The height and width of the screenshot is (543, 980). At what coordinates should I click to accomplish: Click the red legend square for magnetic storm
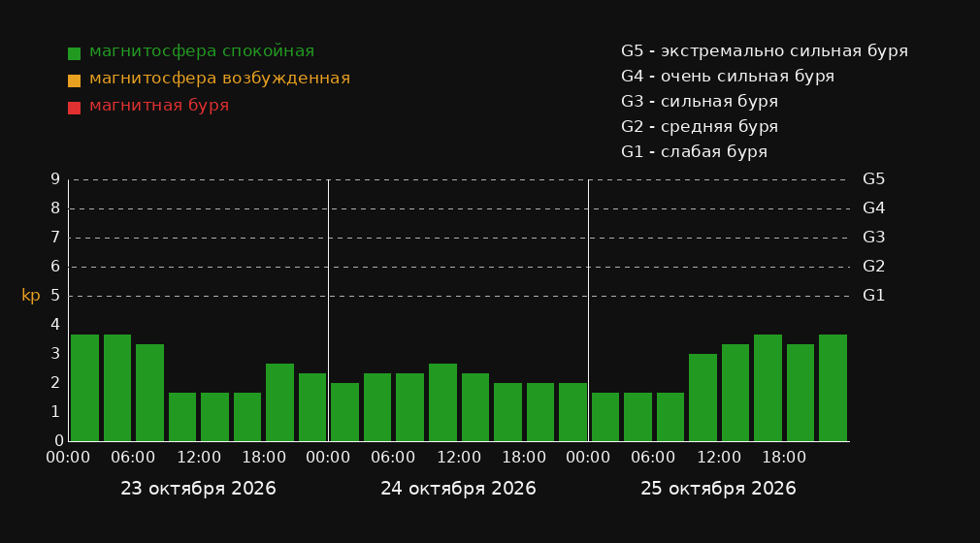tap(74, 108)
